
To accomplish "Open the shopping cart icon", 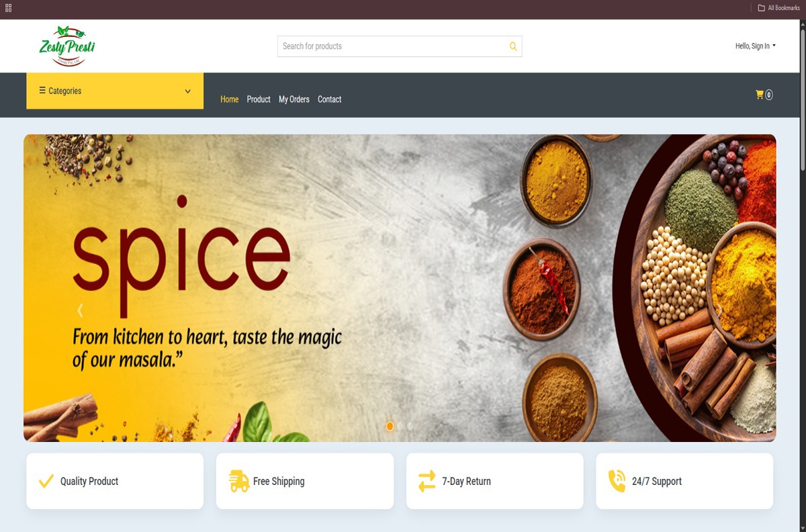I will point(760,95).
